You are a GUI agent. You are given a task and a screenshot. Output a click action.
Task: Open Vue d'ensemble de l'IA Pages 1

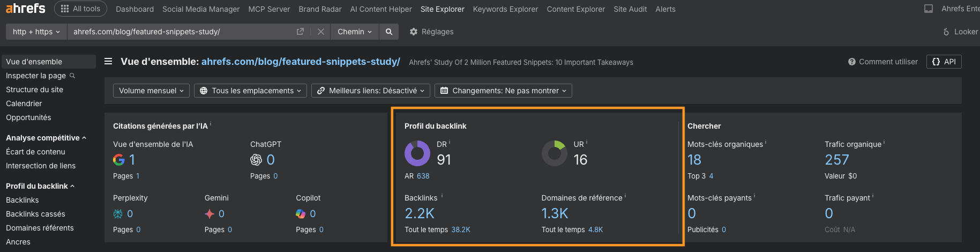coord(138,176)
